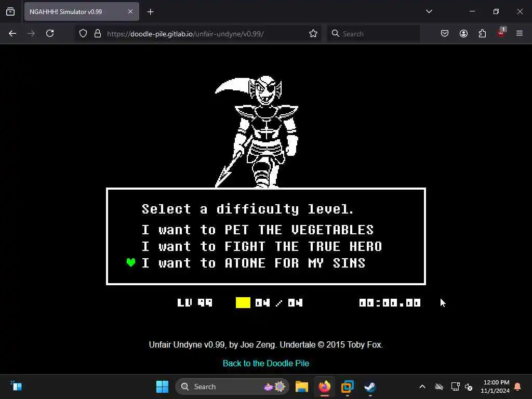Restore down the Firefox window
Viewport: 532px width, 399px height.
point(496,11)
